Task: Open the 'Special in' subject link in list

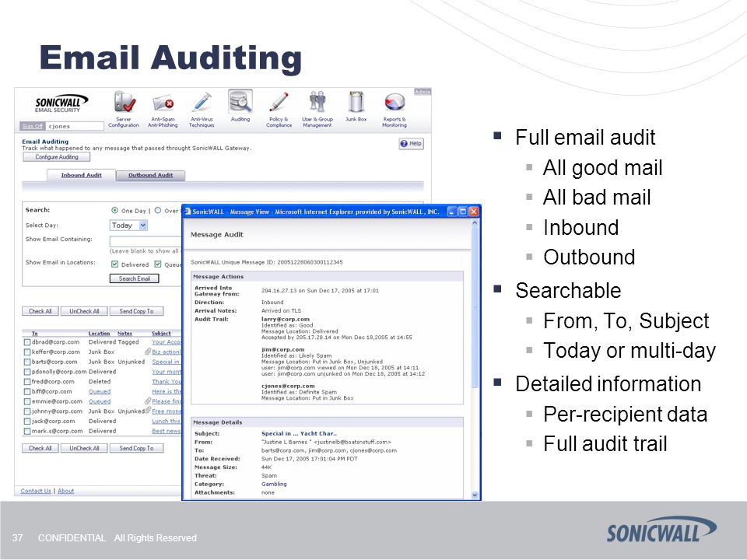Action: [x=166, y=362]
